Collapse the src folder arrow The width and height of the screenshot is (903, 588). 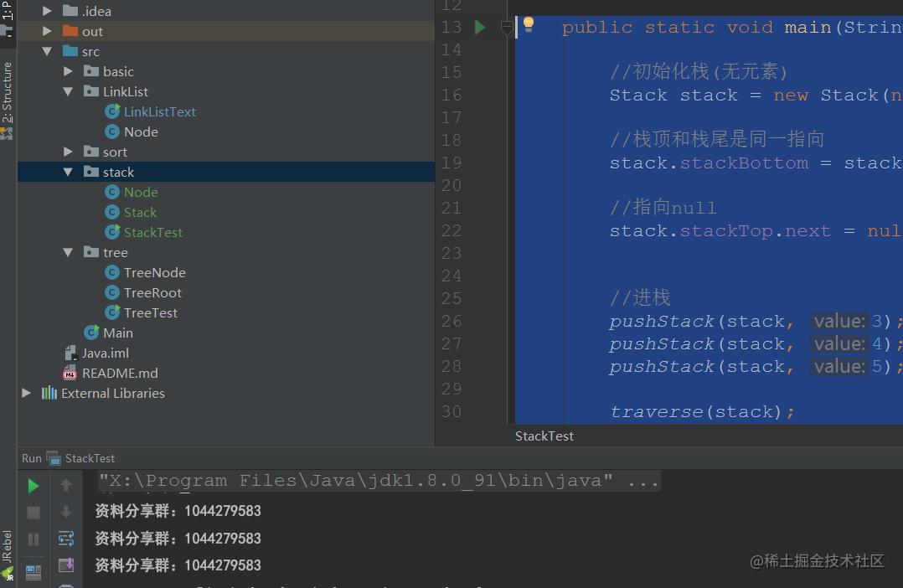click(x=47, y=51)
